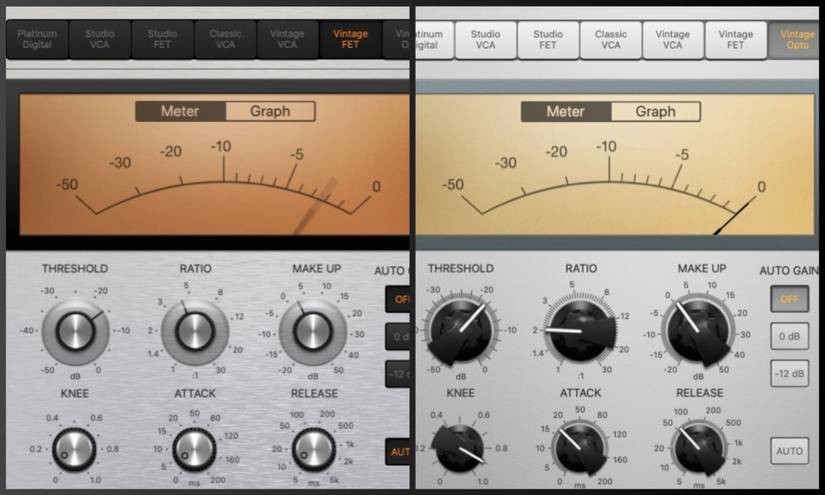Select Vintage FET tab in left compressor
The height and width of the screenshot is (495, 825).
click(350, 39)
